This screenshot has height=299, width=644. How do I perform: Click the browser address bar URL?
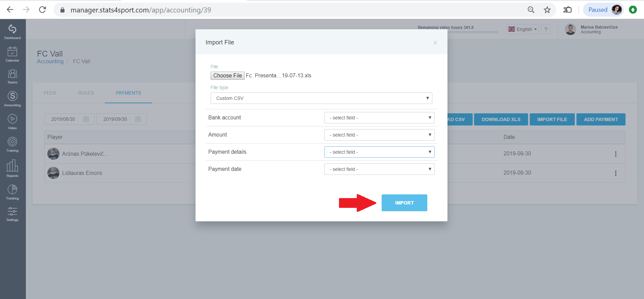coord(141,10)
